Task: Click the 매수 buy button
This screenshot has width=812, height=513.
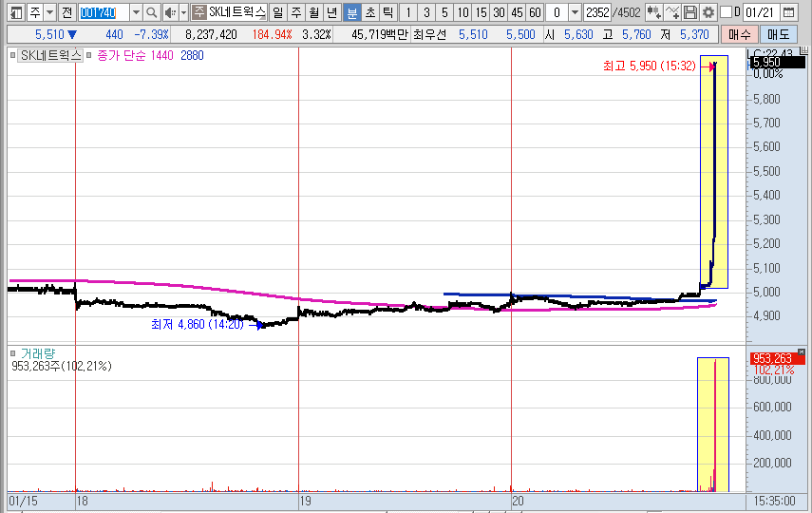Action: pos(739,34)
